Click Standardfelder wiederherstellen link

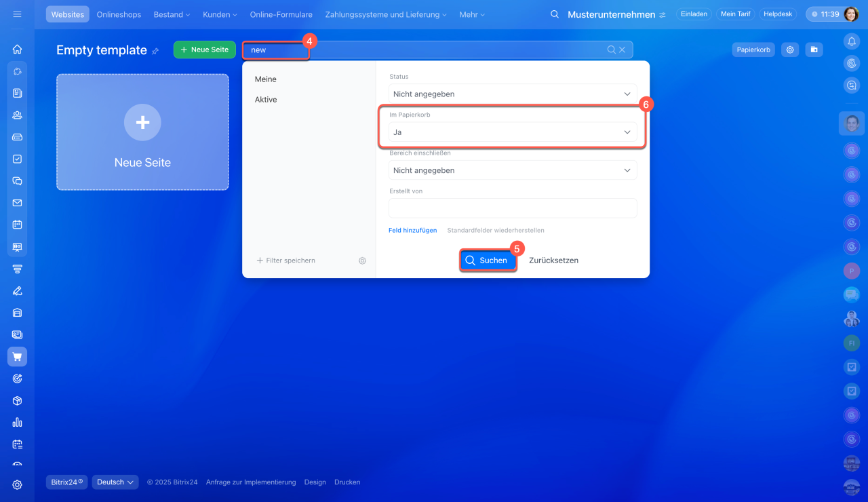click(x=496, y=231)
